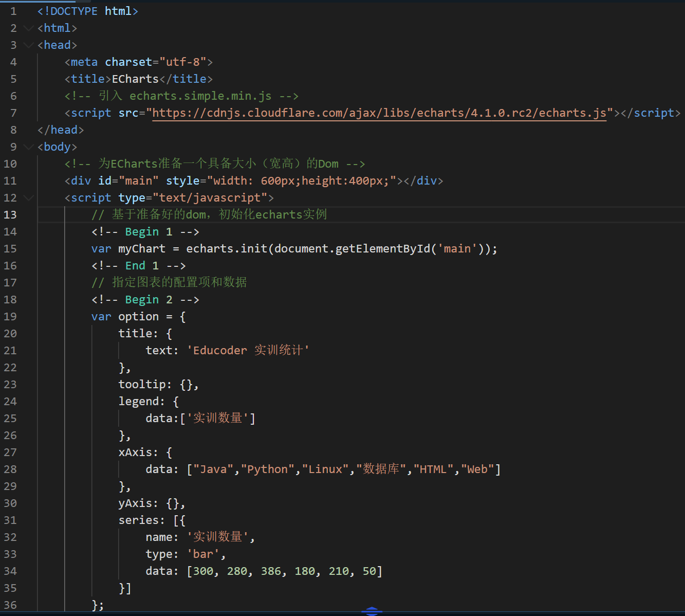685x616 pixels.
Task: Click the "Python" string in xAxis data
Action: (268, 469)
